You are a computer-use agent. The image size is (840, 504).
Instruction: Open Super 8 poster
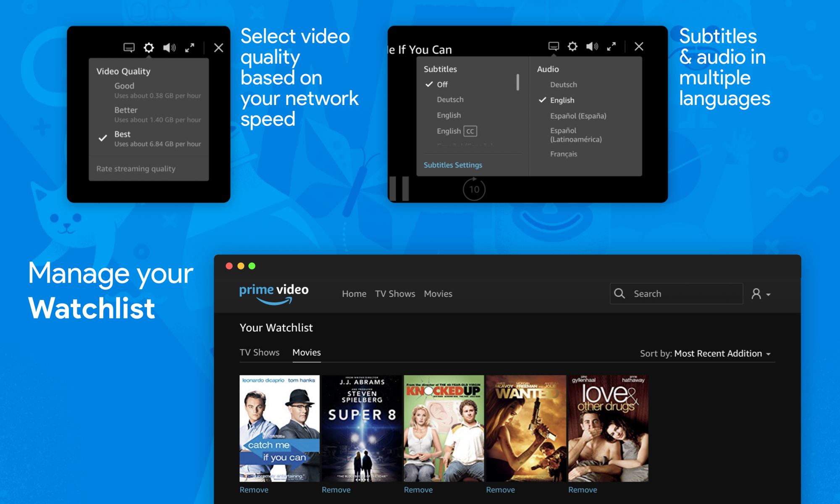362,428
